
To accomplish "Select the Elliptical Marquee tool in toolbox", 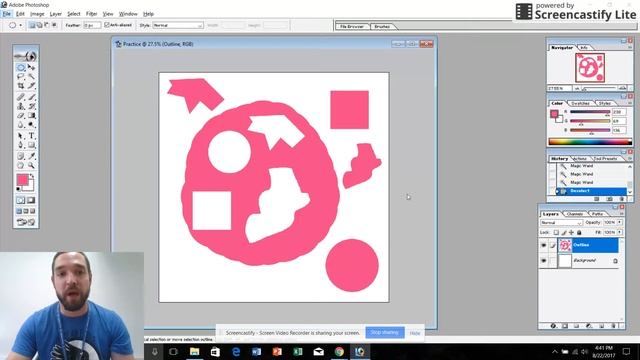I will (21, 67).
